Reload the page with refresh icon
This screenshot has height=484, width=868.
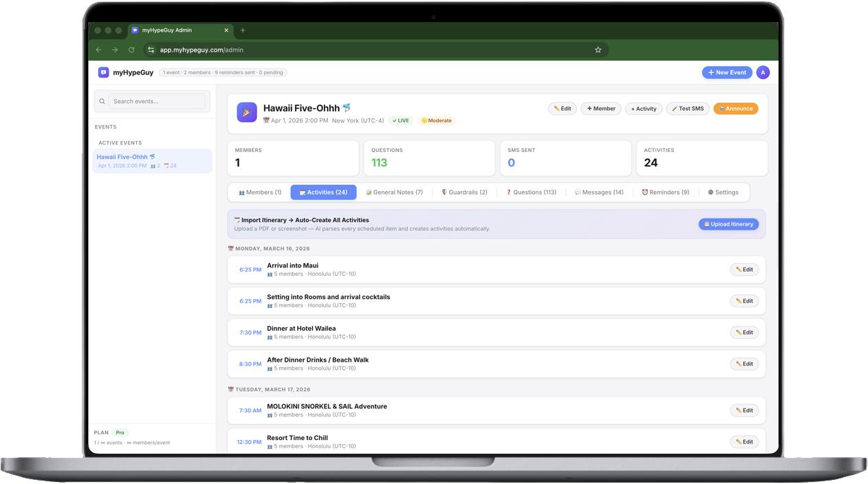pyautogui.click(x=131, y=49)
